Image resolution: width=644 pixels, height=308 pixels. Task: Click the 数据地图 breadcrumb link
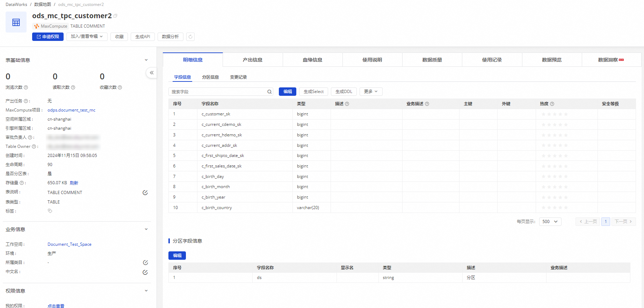pyautogui.click(x=43, y=5)
